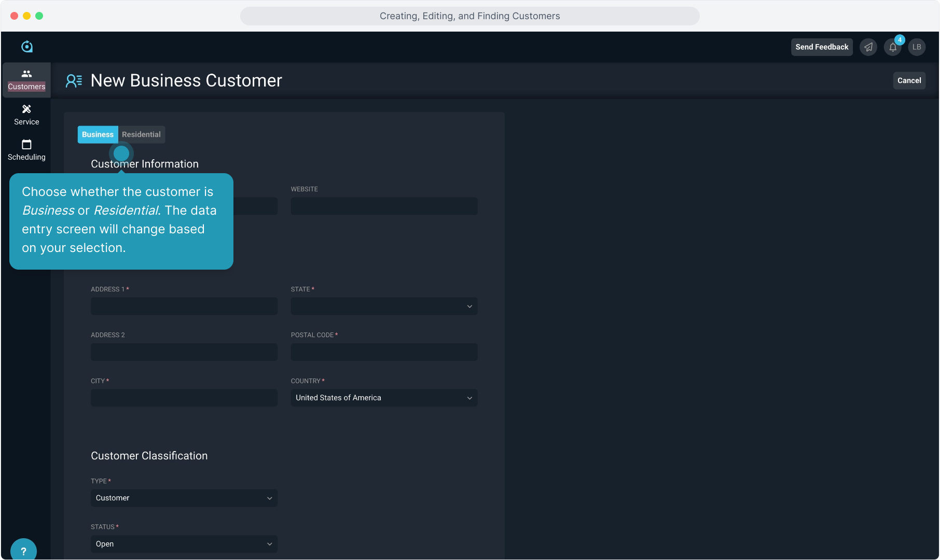Click the City input field

(184, 398)
